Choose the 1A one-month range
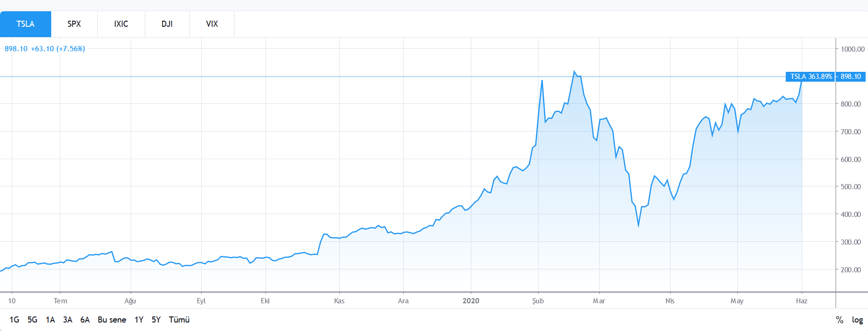Viewport: 868px width, 331px height. pyautogui.click(x=50, y=320)
